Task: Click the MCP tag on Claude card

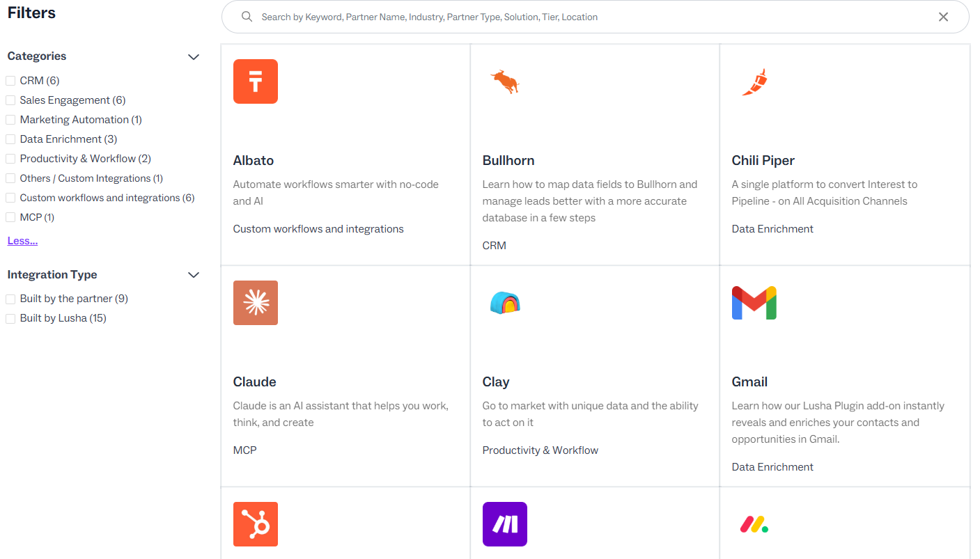Action: point(245,450)
